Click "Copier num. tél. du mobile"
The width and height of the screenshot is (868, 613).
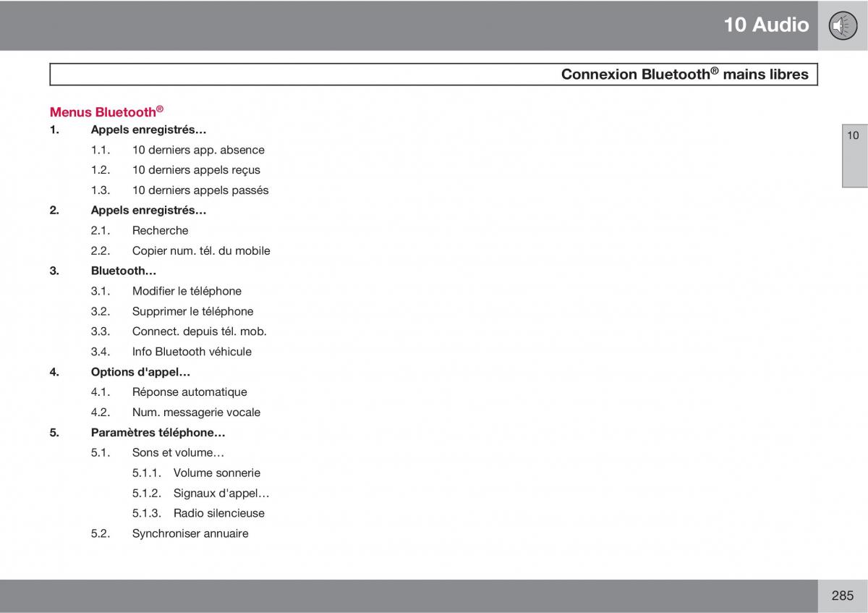[201, 251]
